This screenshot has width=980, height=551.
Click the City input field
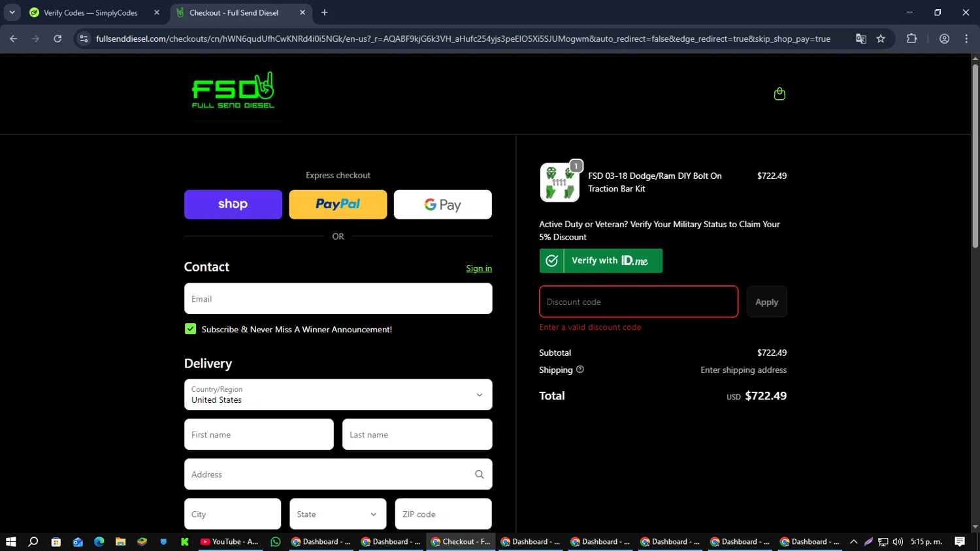coord(233,514)
